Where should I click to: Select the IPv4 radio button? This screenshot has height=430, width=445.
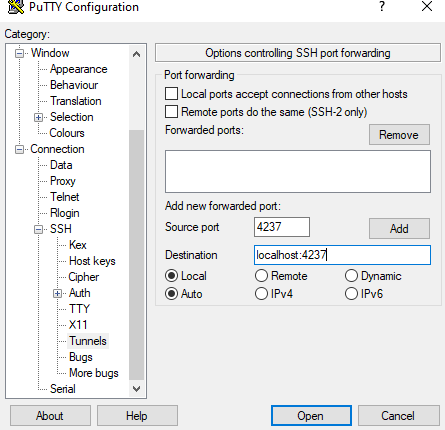point(261,294)
